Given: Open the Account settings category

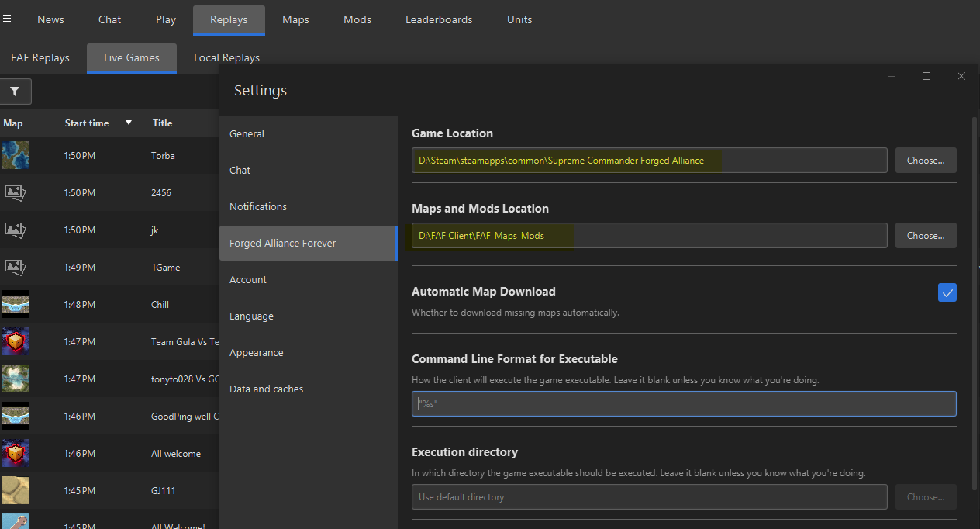Looking at the screenshot, I should [309, 279].
